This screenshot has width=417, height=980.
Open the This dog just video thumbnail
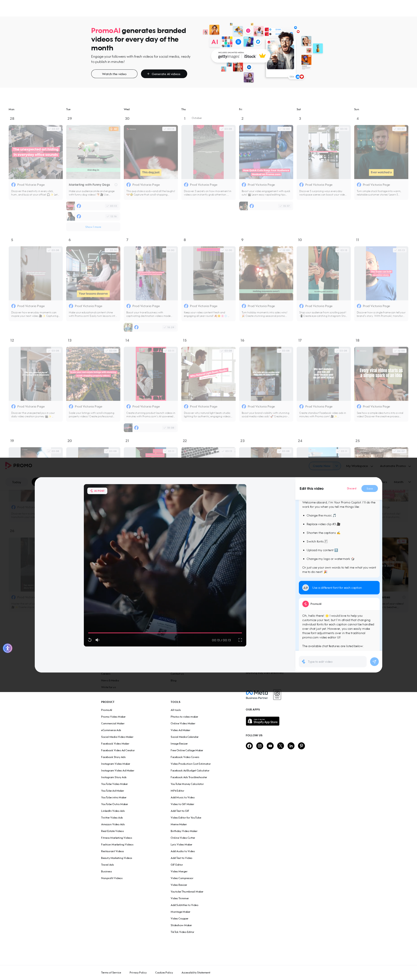coord(151,152)
